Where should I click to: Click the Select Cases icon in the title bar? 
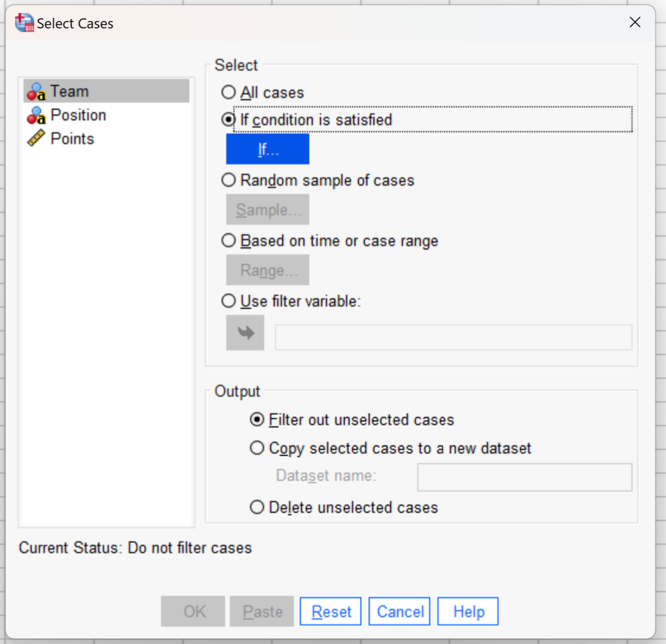(x=23, y=22)
